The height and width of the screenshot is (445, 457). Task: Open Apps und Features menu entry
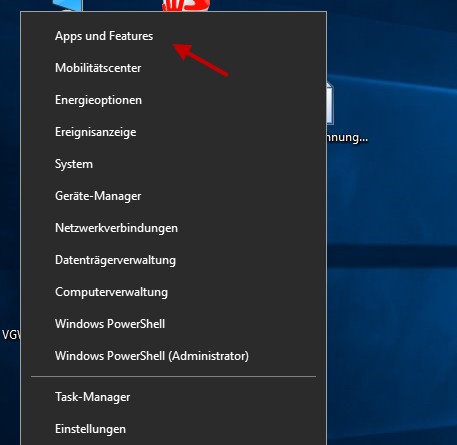coord(173,36)
